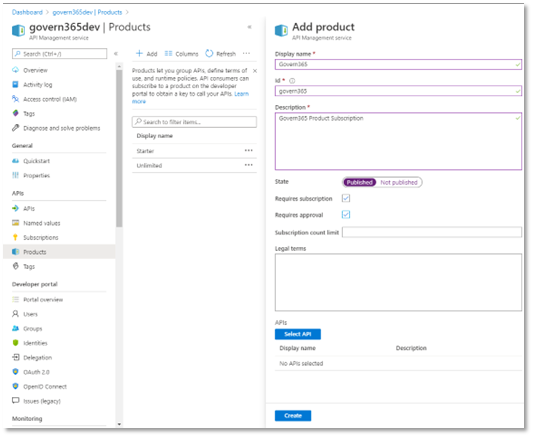Set State to Published
Screen dimensions: 533x437
(360, 182)
